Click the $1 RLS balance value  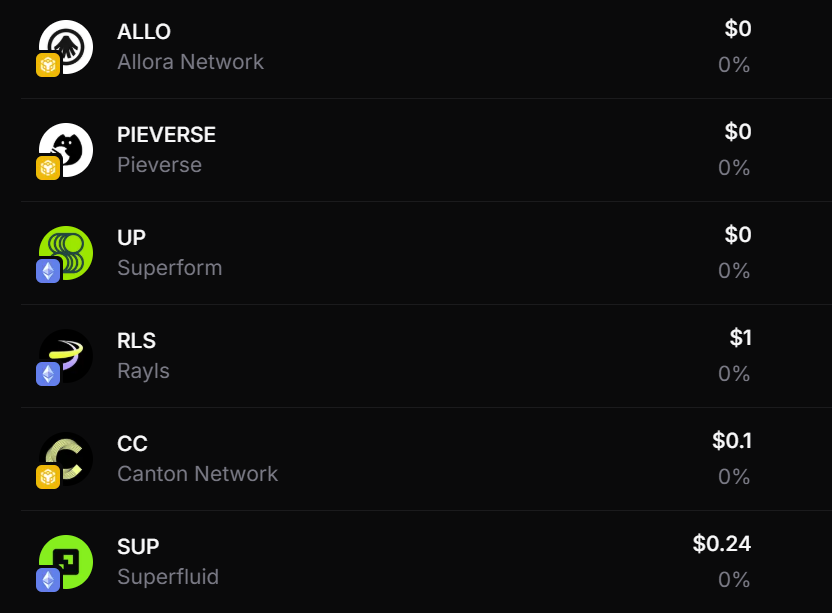click(740, 338)
